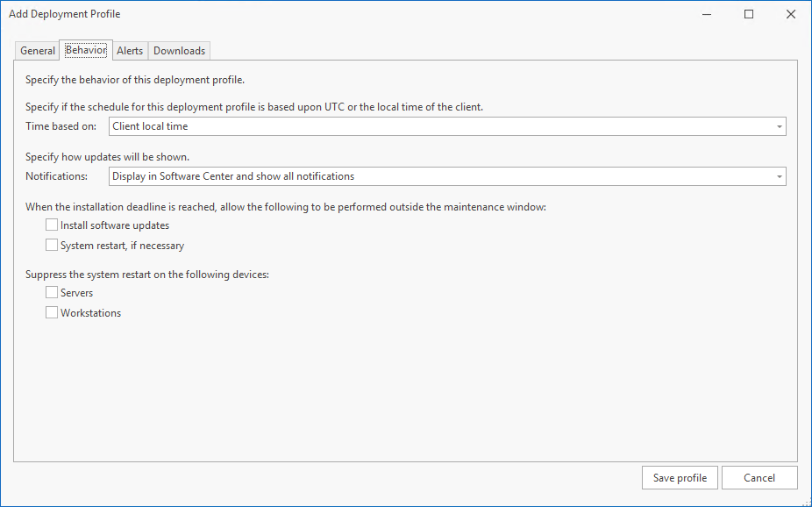Click the 'Display in Software Center' combo box text

(233, 176)
